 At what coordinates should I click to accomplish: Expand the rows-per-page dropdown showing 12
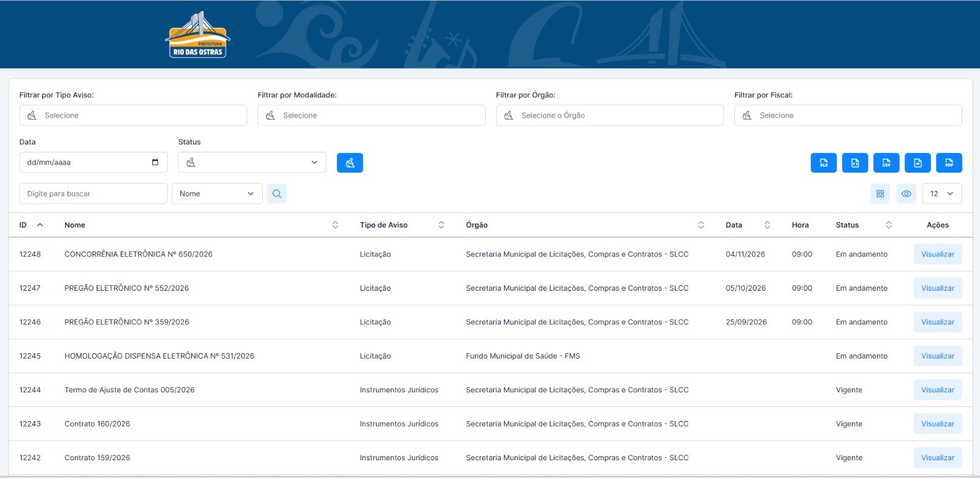[942, 193]
